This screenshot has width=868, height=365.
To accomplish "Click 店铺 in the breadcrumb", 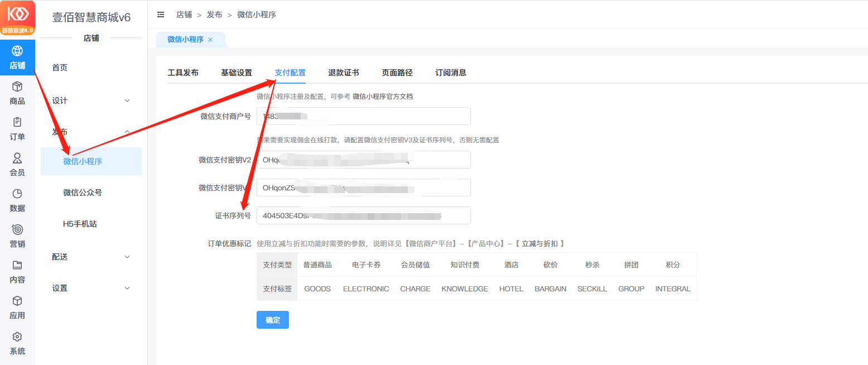I will [184, 15].
